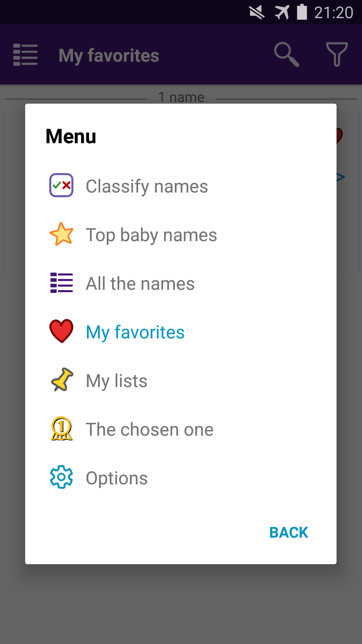Choose My favorites in the menu

(x=135, y=332)
